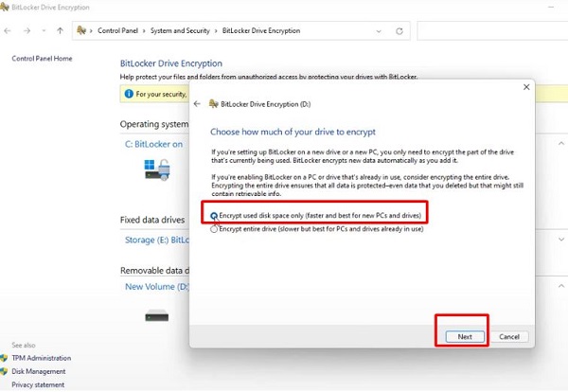This screenshot has width=568, height=392.
Task: Expand the address bar history dropdown
Action: 379,31
